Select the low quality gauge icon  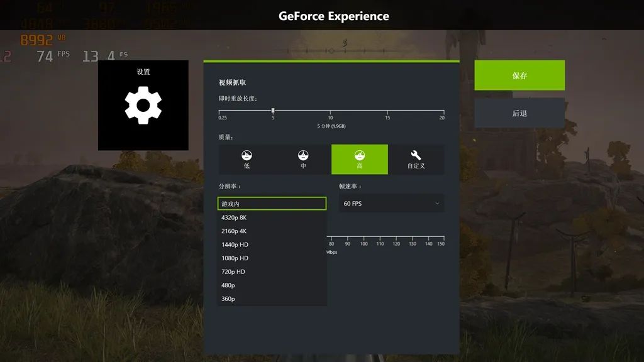247,155
